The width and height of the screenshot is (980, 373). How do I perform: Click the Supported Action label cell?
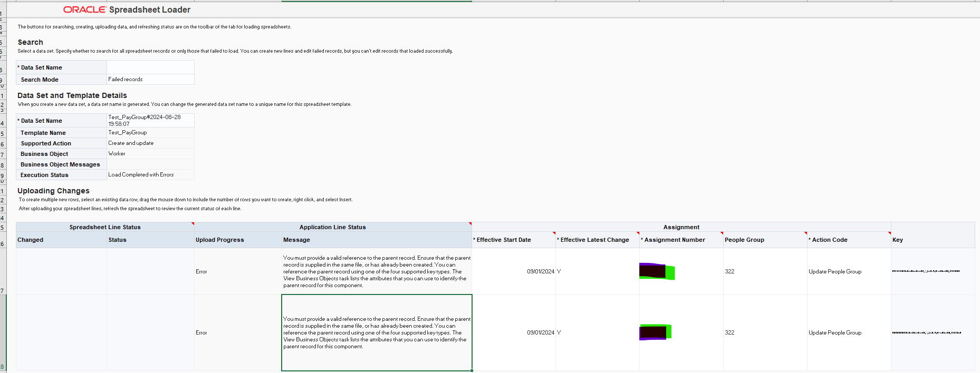[x=61, y=143]
